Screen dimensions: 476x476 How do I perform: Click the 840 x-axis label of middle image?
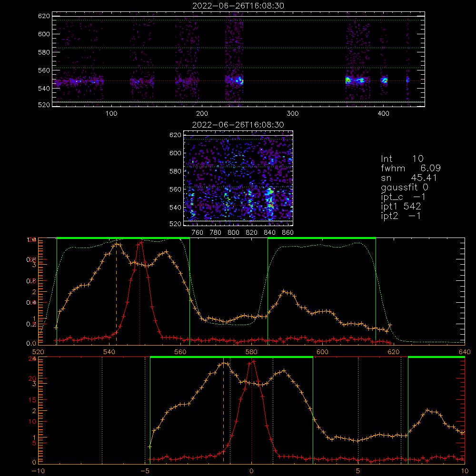[x=269, y=233]
